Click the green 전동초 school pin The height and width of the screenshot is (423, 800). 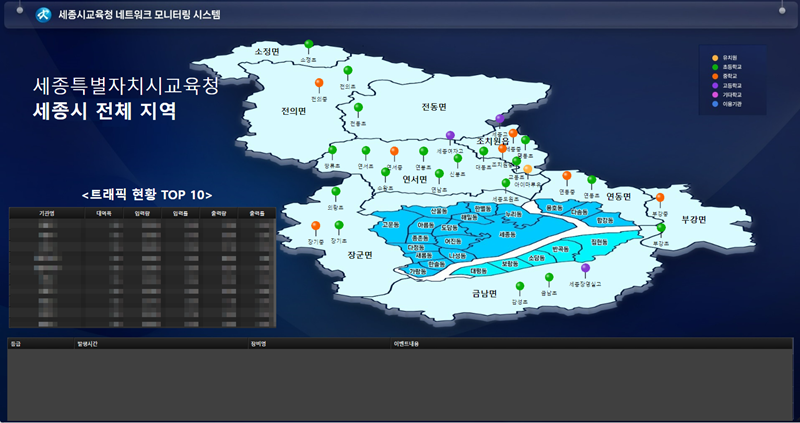tap(358, 108)
